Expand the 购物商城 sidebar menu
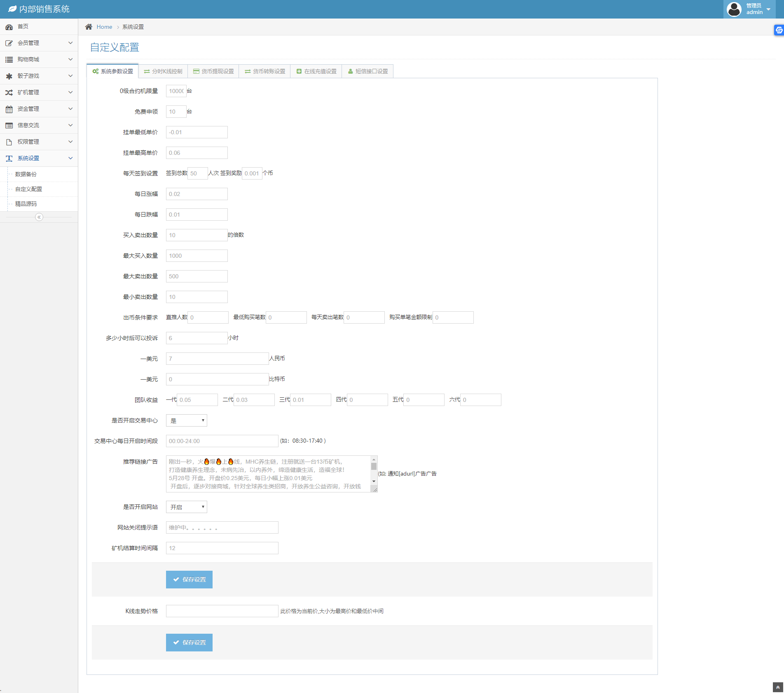Screen dimensions: 784x693 click(x=39, y=59)
